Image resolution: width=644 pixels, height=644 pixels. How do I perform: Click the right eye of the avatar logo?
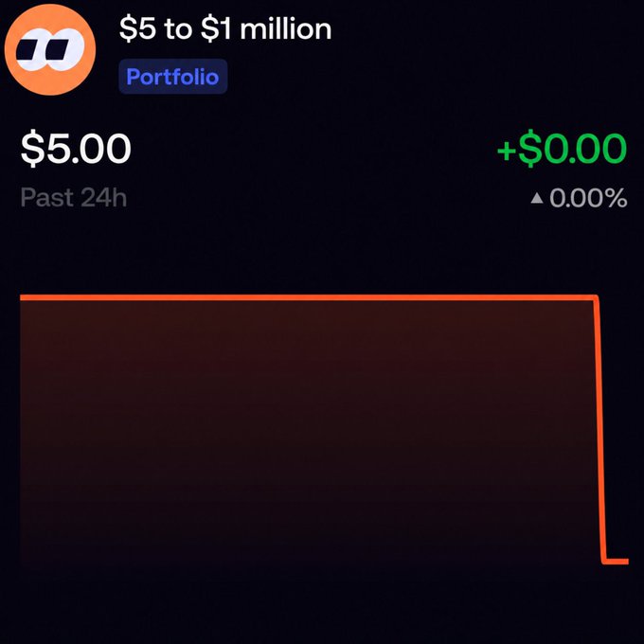coord(62,49)
